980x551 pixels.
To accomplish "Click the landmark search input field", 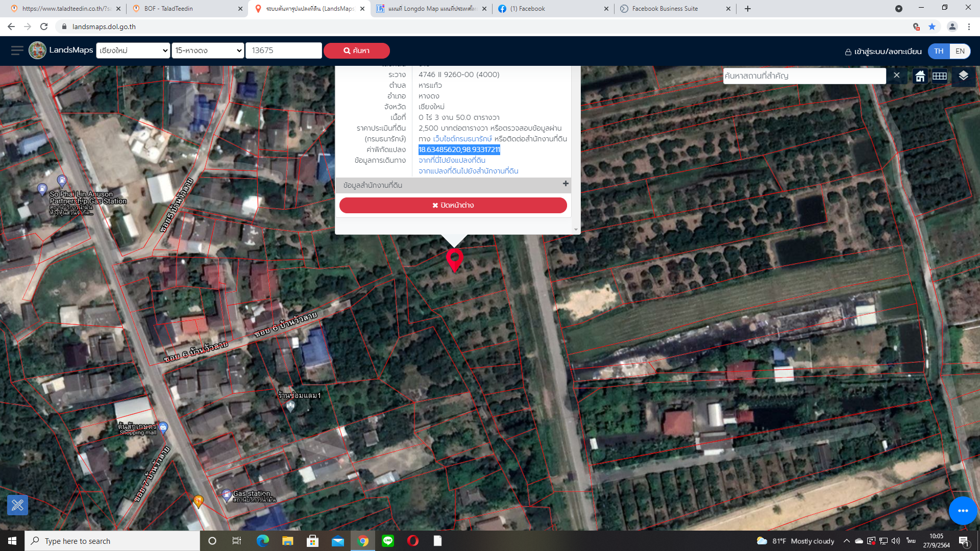I will point(804,76).
